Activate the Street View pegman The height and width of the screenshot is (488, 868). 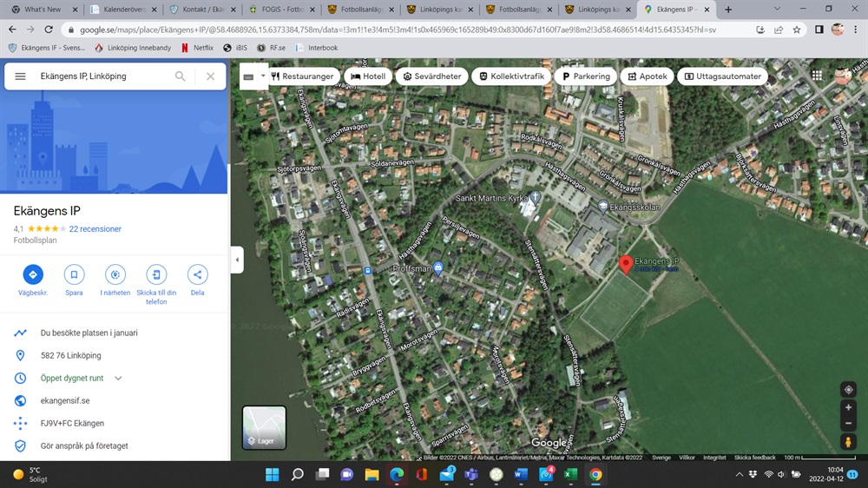click(848, 442)
